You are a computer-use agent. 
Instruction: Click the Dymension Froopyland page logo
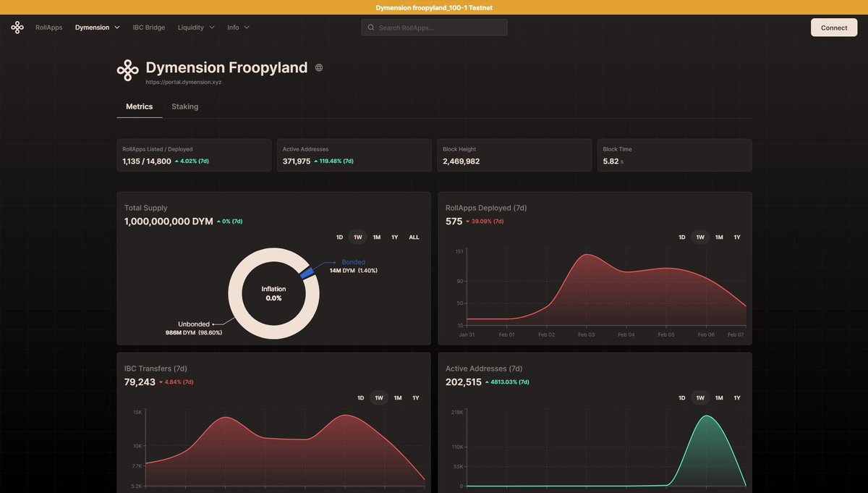[127, 69]
